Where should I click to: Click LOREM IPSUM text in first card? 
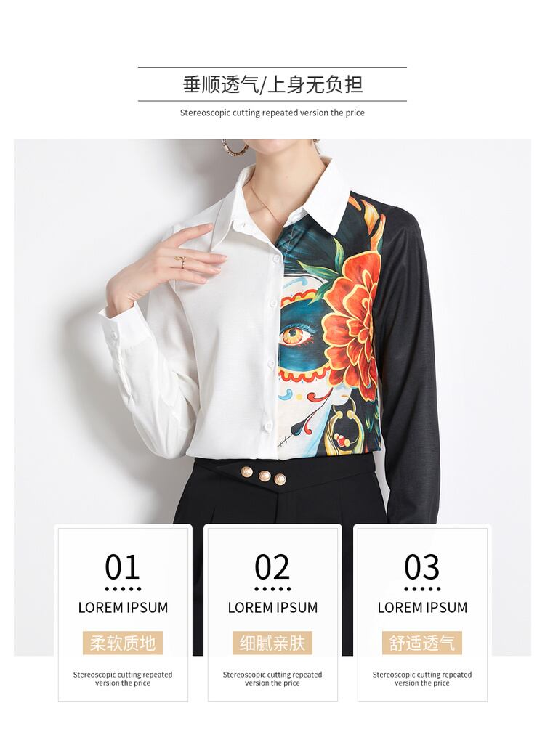[123, 608]
